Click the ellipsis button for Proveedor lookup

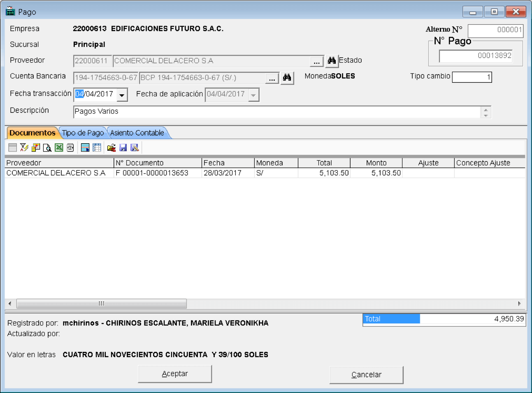pos(316,61)
